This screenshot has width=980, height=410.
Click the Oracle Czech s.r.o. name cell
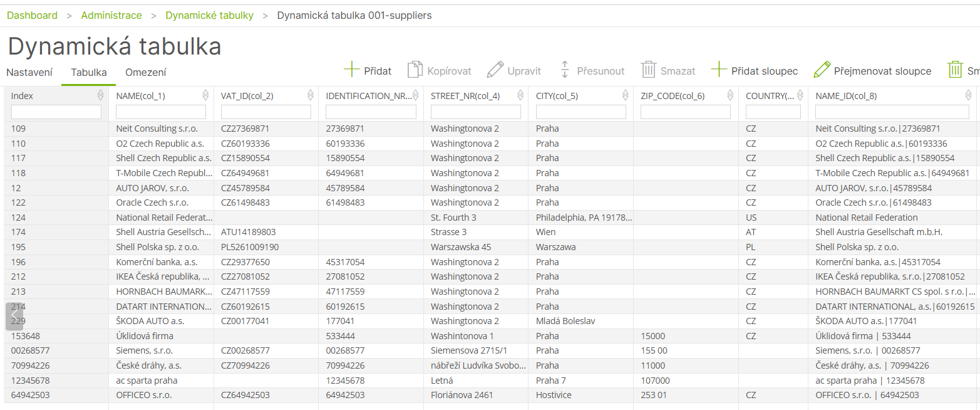click(x=162, y=202)
